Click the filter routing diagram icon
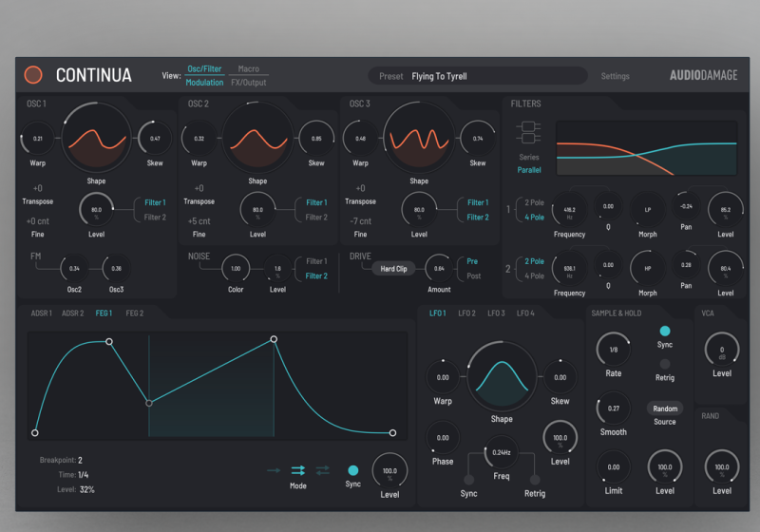This screenshot has width=760, height=532. pyautogui.click(x=528, y=132)
